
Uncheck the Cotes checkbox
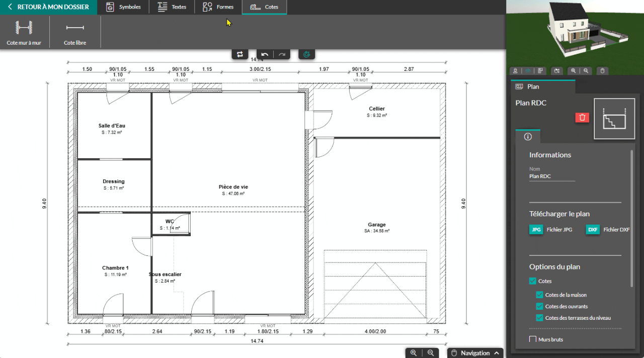(533, 281)
